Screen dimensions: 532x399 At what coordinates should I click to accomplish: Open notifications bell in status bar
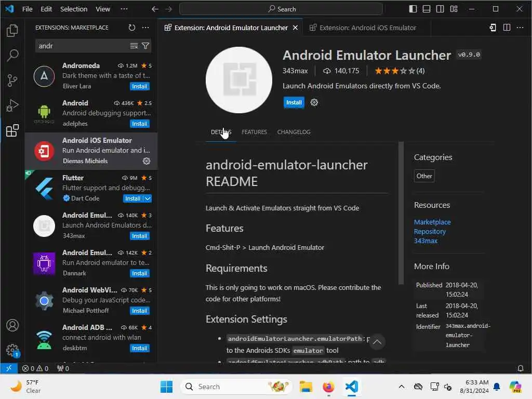(520, 368)
